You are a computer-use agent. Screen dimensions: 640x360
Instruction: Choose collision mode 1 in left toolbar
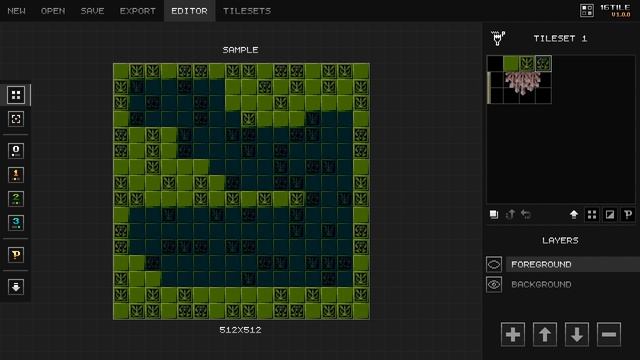click(16, 175)
